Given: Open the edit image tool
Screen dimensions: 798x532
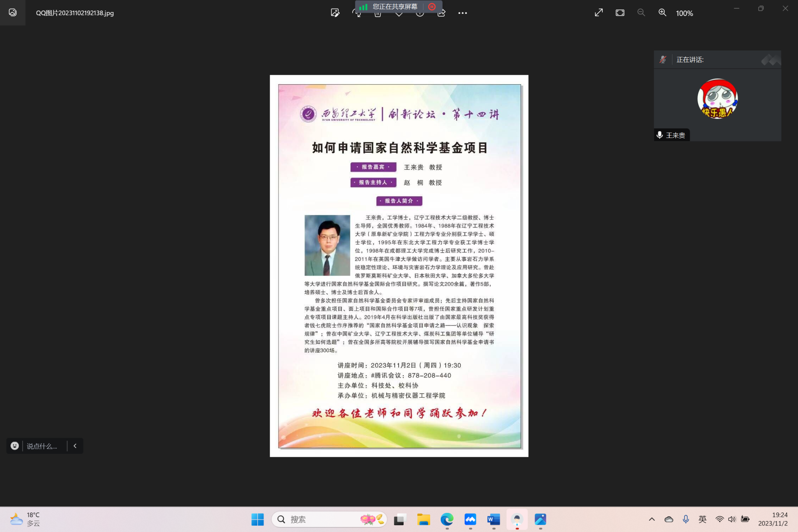Looking at the screenshot, I should (335, 13).
